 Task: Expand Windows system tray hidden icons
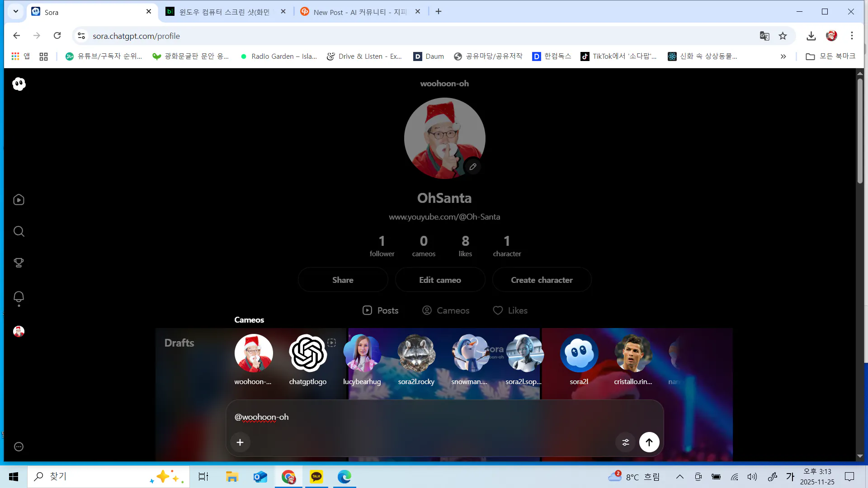coord(679,477)
